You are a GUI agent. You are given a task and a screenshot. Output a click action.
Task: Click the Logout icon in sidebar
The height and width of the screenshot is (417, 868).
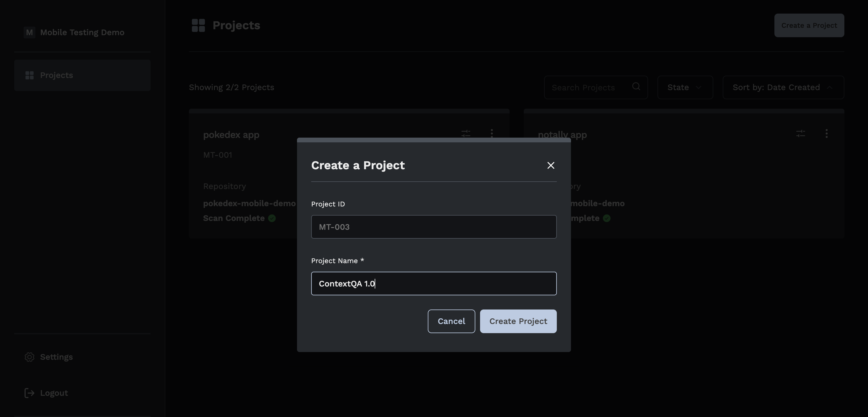[x=29, y=393]
